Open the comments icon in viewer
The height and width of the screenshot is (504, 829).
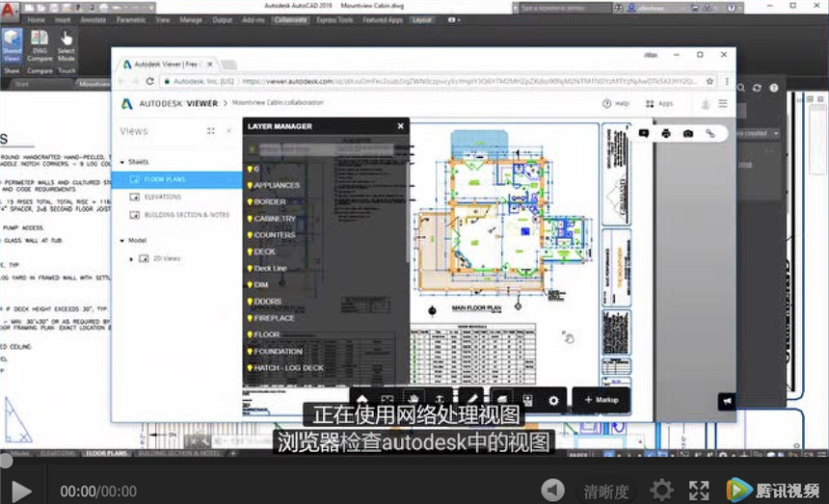(x=643, y=134)
